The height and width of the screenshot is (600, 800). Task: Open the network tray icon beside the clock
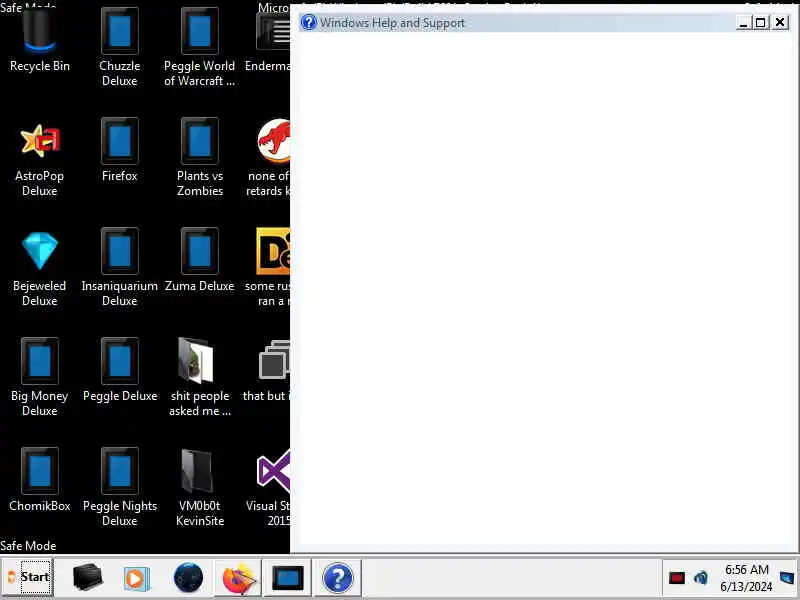(701, 578)
